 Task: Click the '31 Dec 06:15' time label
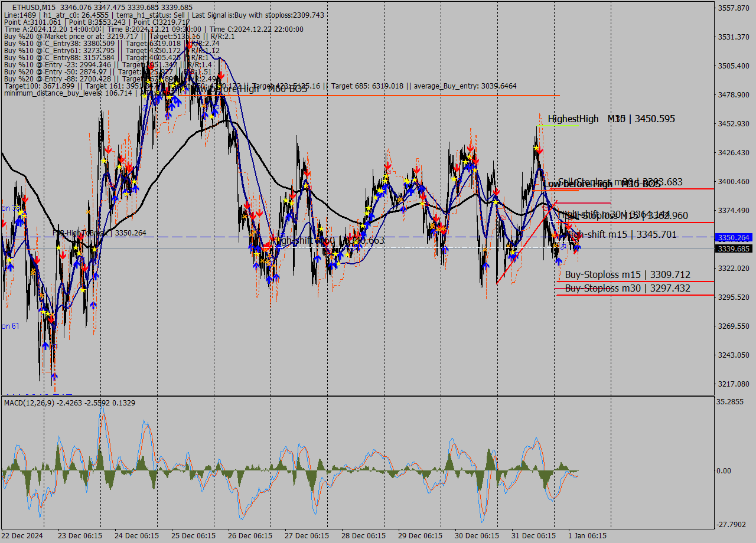click(534, 536)
